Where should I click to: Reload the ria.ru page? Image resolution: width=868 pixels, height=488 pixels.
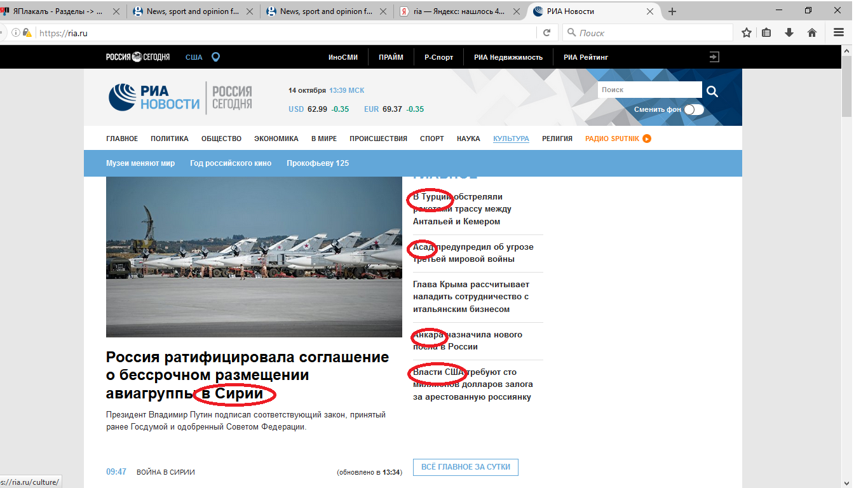click(x=546, y=33)
